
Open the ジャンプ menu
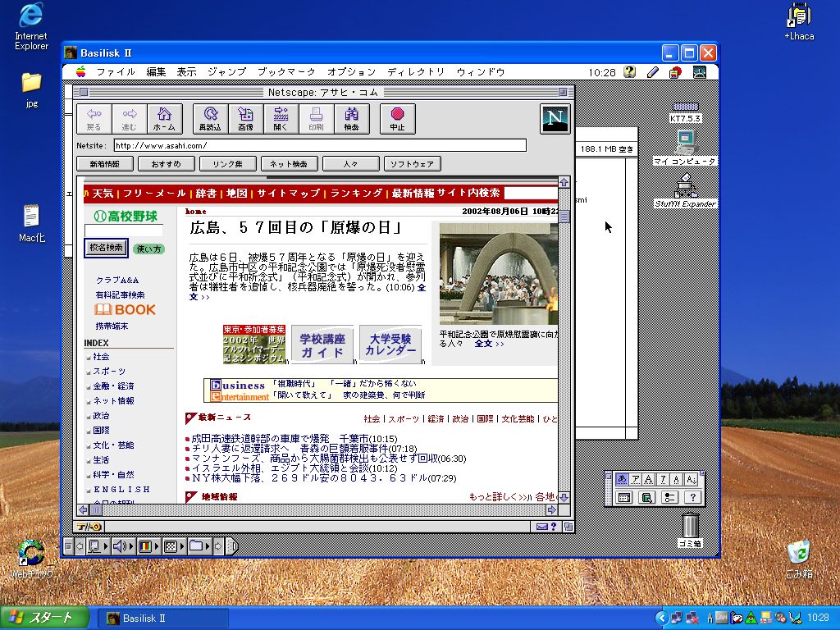[x=227, y=72]
